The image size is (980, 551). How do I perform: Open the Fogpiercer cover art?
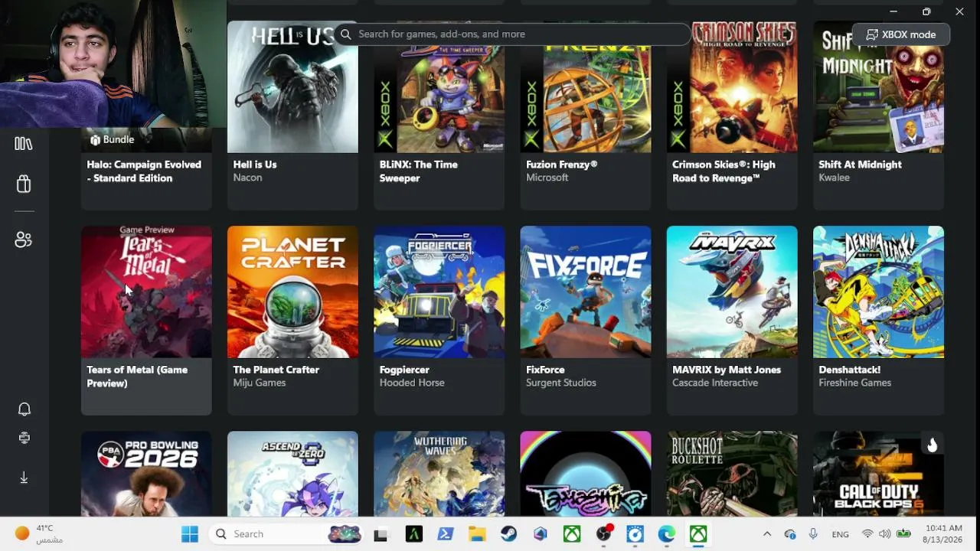tap(439, 292)
